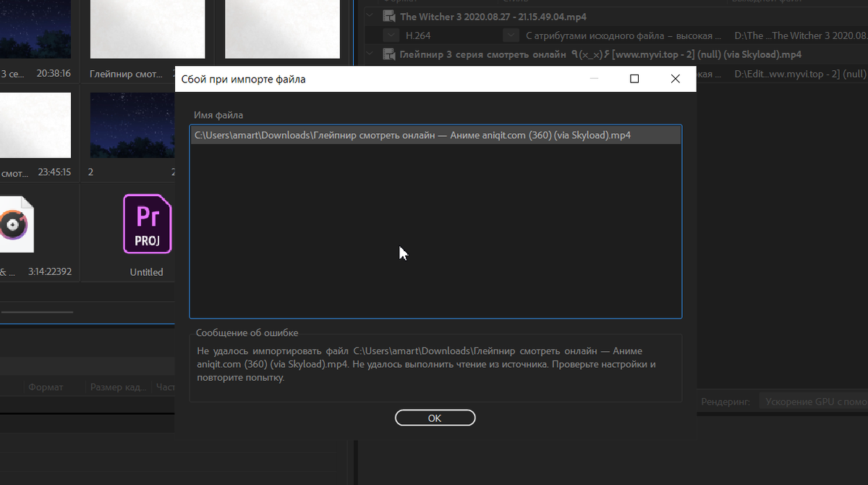Click the maximize icon on the error dialog

(634, 78)
